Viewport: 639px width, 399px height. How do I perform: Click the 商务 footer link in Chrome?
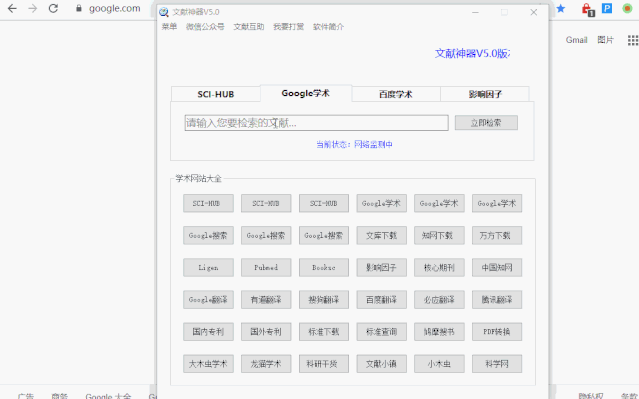(59, 396)
